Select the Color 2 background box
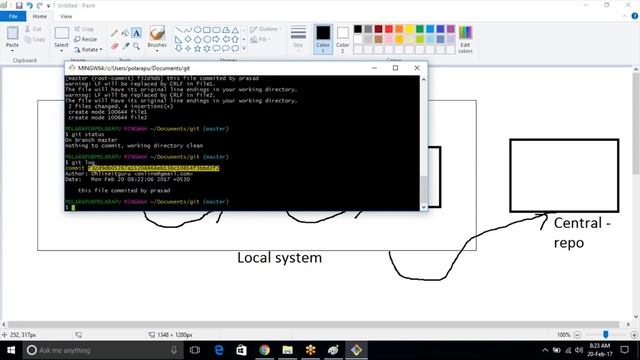The height and width of the screenshot is (360, 640). tap(342, 39)
